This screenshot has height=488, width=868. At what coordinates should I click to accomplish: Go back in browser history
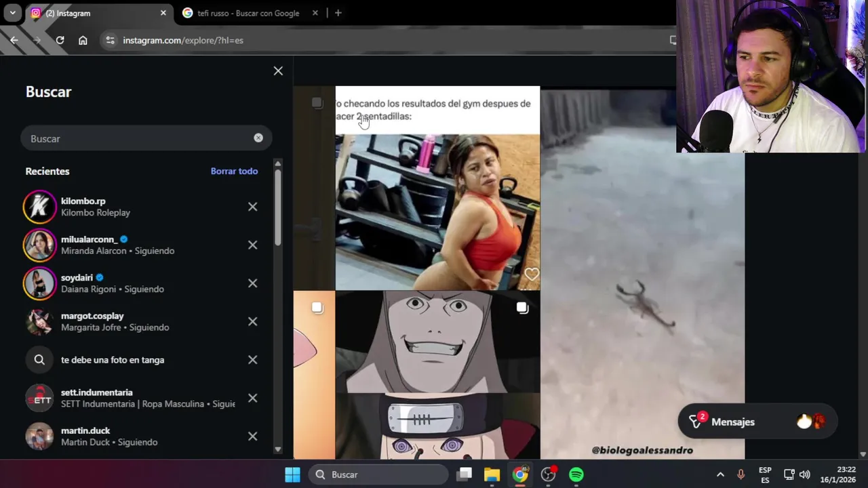pyautogui.click(x=14, y=40)
